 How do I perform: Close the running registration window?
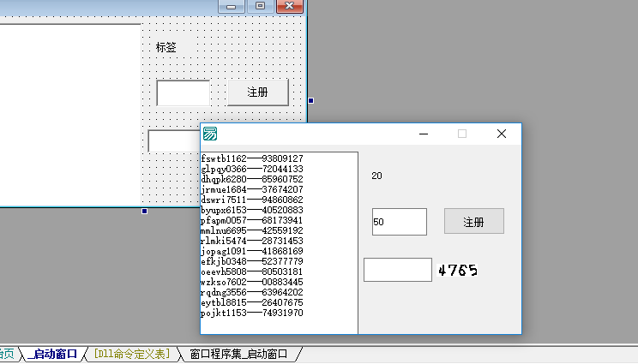[x=502, y=134]
